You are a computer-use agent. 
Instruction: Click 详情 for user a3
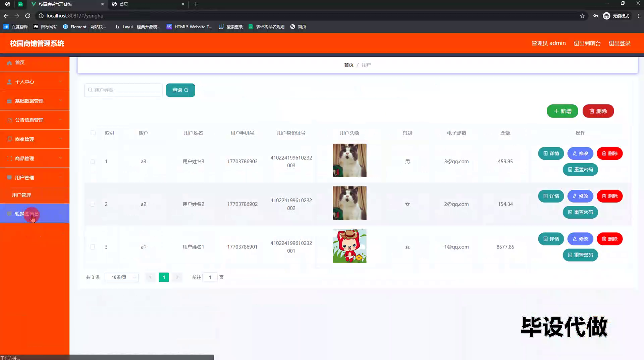[x=551, y=153]
